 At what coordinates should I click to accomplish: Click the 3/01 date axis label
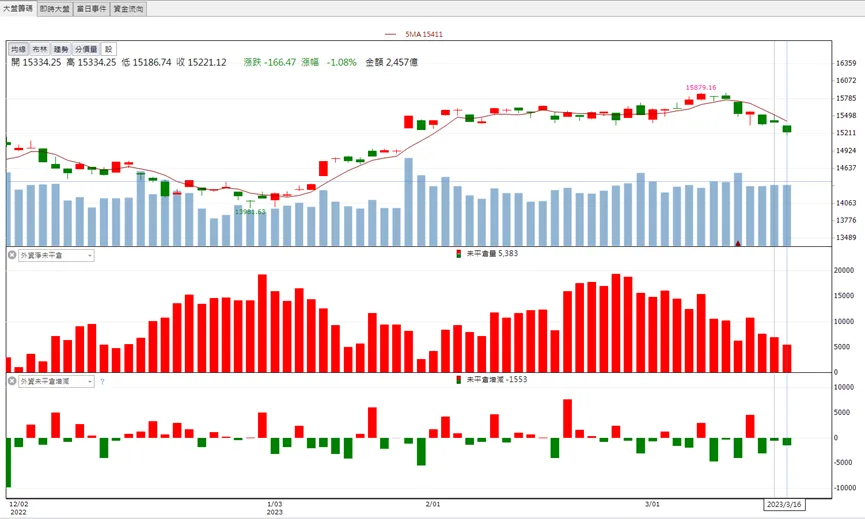click(652, 504)
